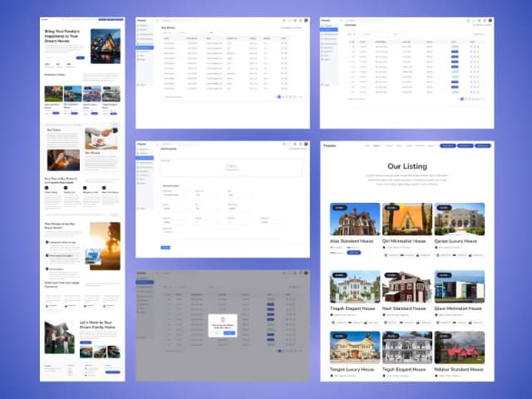Click location pin under Tangar Luxury House

tap(332, 376)
